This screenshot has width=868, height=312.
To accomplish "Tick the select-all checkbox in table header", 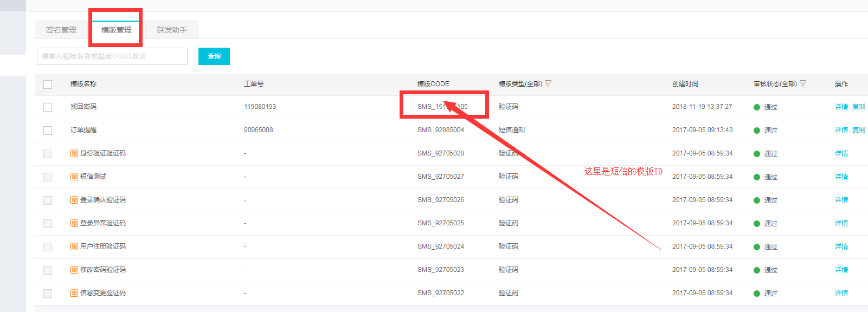I will (48, 84).
